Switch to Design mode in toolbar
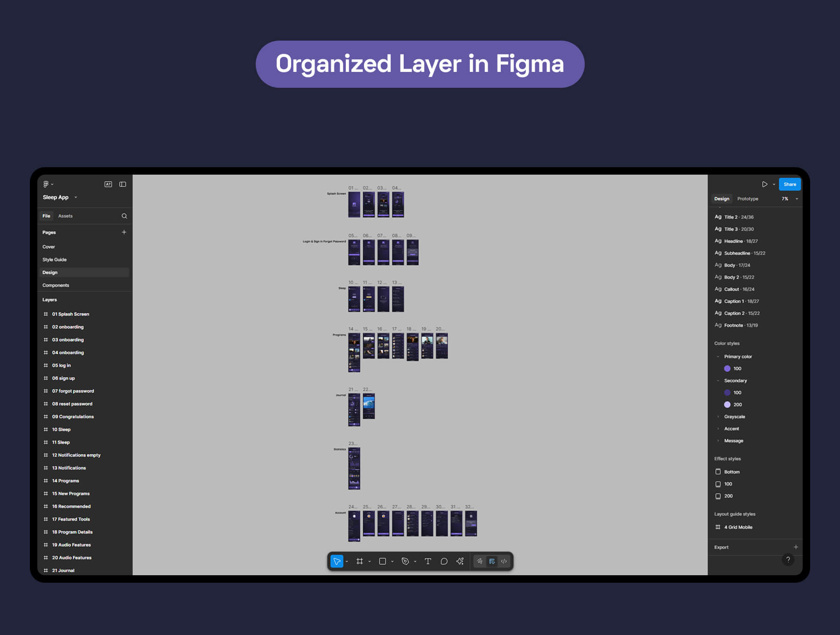This screenshot has width=840, height=635. [x=492, y=561]
